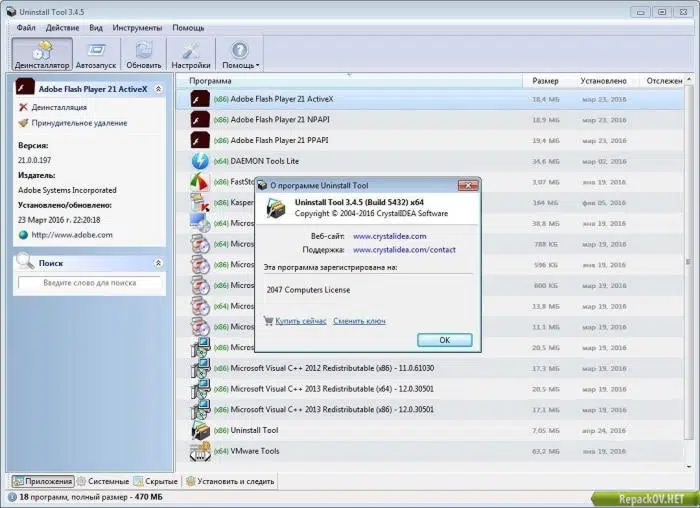700x508 pixels.
Task: Open Настройки from the toolbar
Action: pyautogui.click(x=191, y=54)
